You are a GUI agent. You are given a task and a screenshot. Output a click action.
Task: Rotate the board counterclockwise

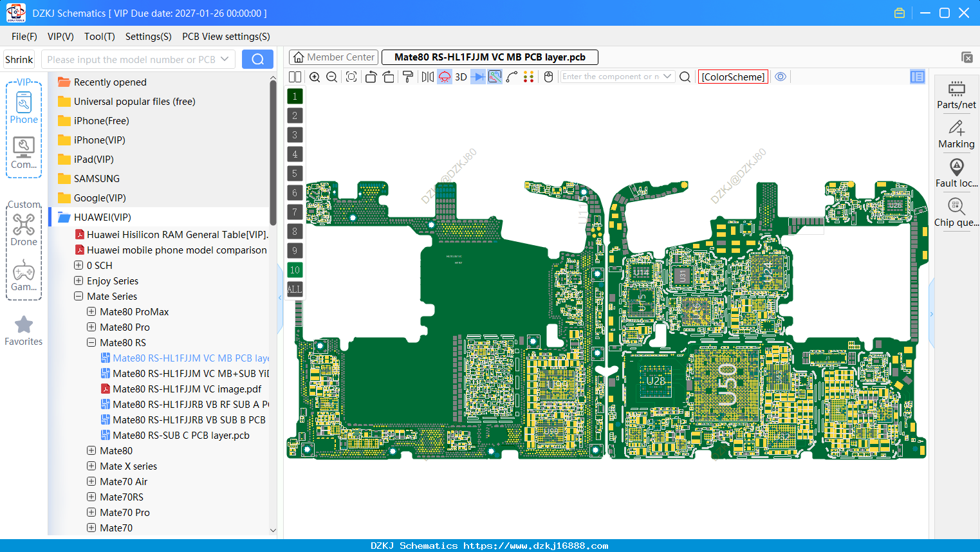coord(371,77)
